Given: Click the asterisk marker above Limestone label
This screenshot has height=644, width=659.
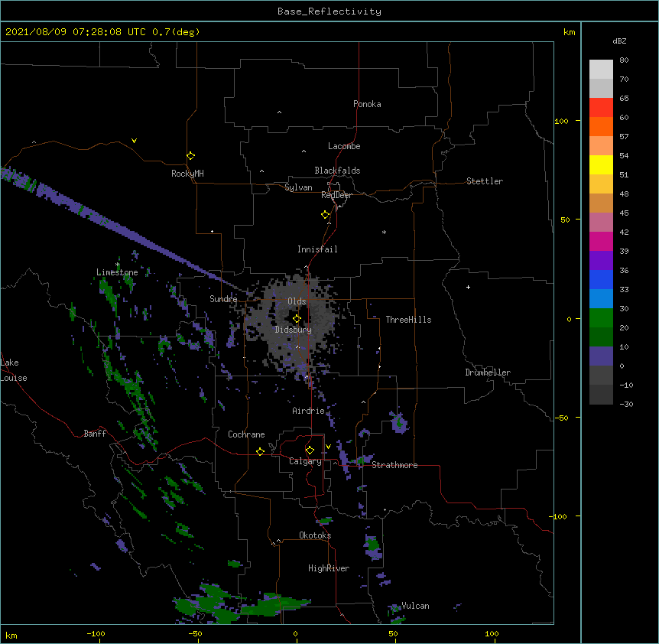Looking at the screenshot, I should tap(118, 265).
